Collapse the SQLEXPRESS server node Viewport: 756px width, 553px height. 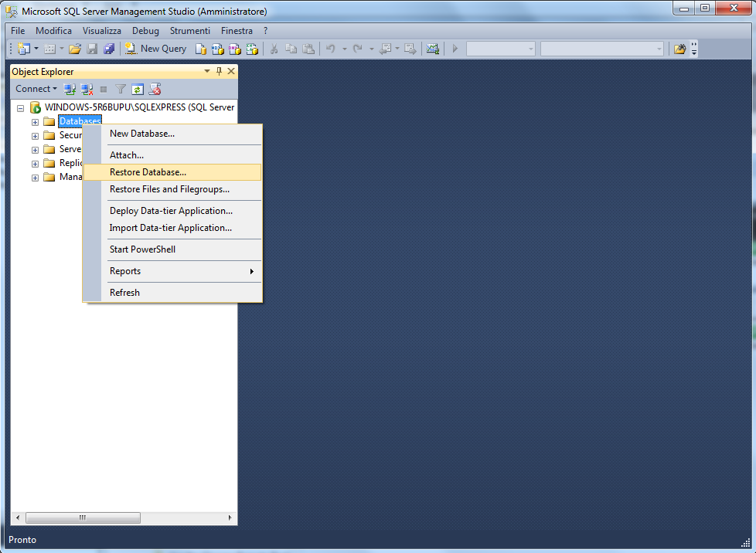[20, 108]
